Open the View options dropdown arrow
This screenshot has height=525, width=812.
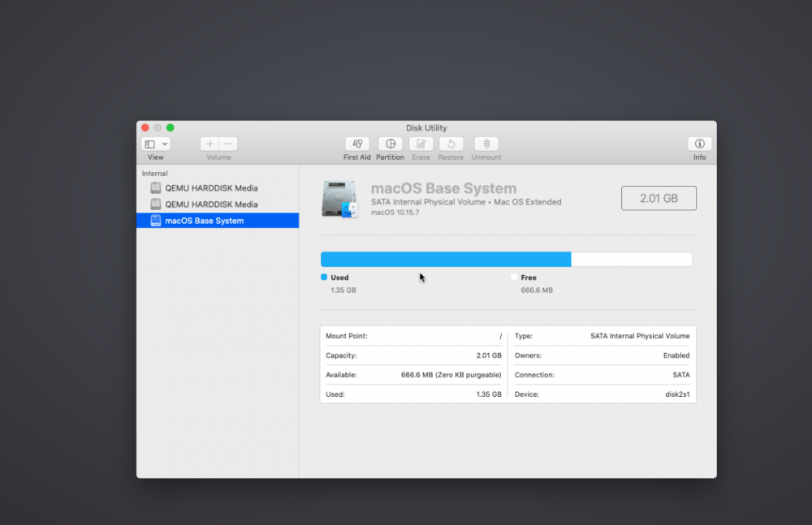click(x=165, y=144)
